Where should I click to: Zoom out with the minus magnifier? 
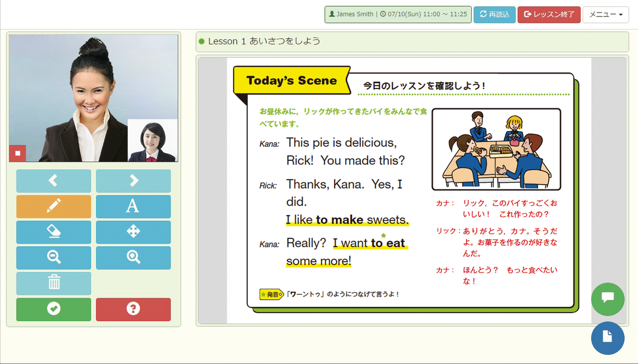coord(54,258)
